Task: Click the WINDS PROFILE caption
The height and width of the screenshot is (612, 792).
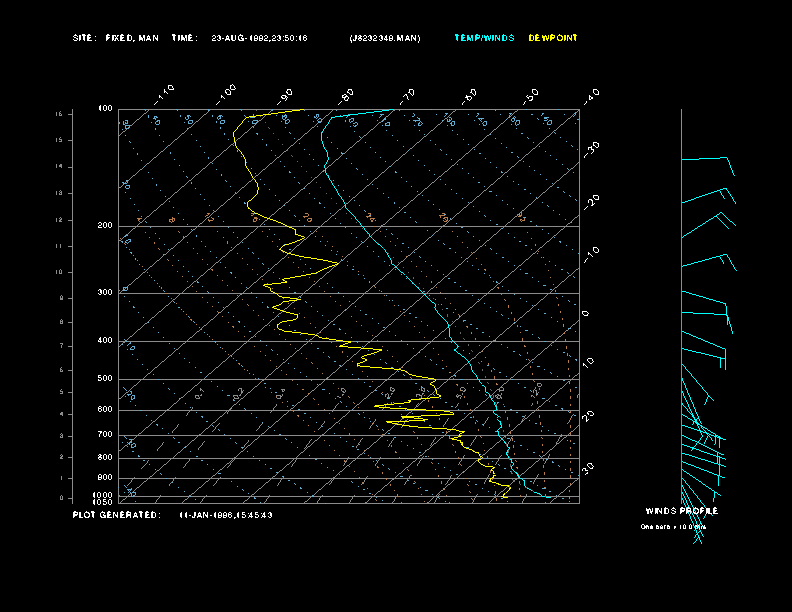Action: (681, 511)
